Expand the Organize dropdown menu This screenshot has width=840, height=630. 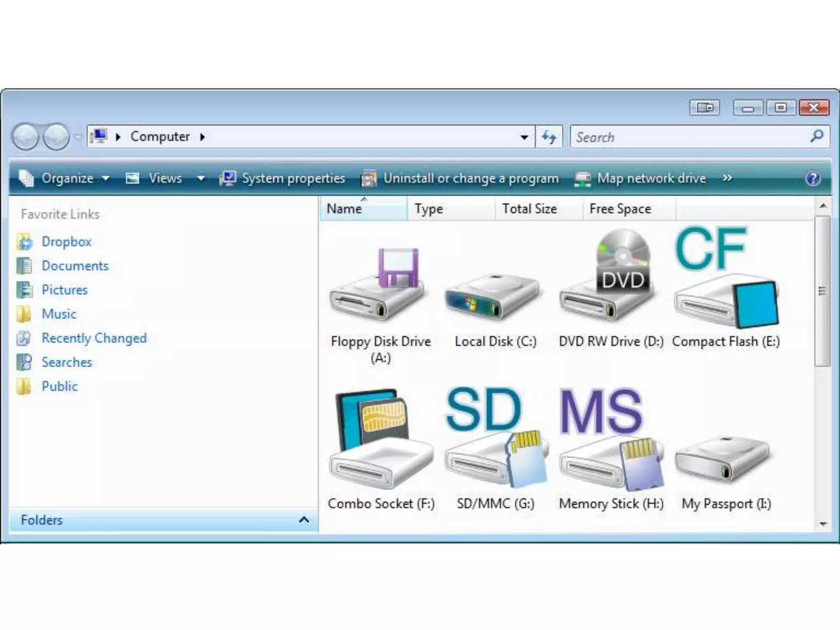coord(68,178)
